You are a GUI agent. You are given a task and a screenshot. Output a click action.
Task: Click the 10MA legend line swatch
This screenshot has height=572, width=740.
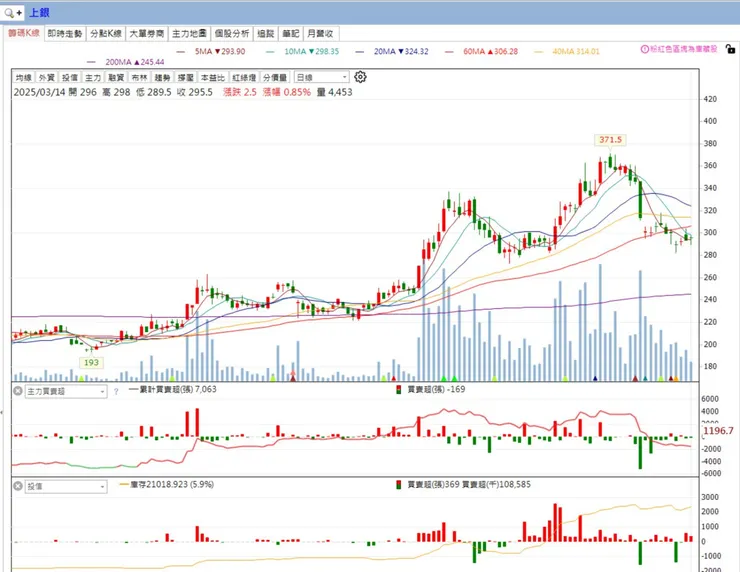(x=270, y=51)
